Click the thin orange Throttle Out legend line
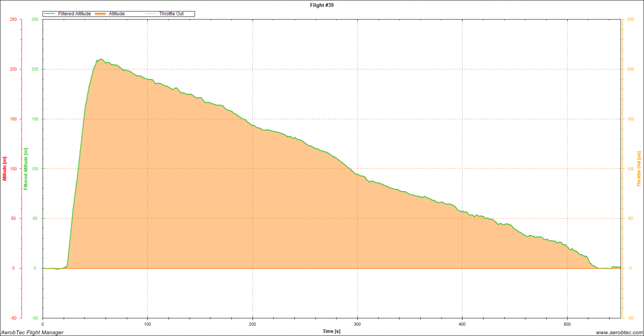644x336 pixels. point(151,14)
